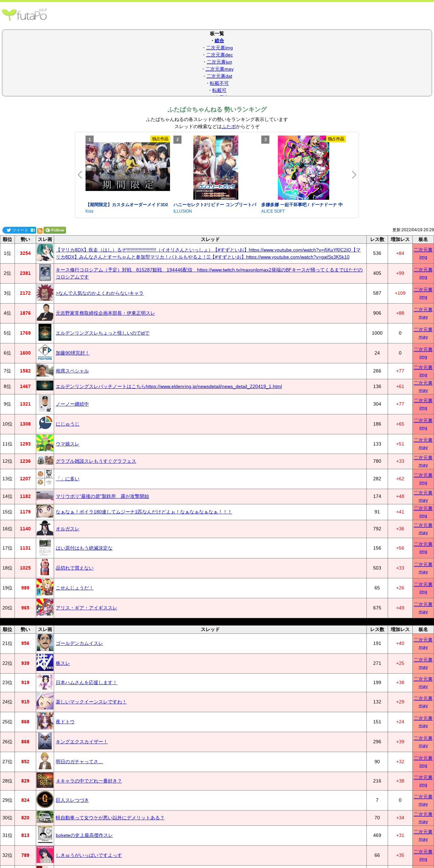434x868 pixels.
Task: Click the futaPo logo
Action: pos(24,15)
